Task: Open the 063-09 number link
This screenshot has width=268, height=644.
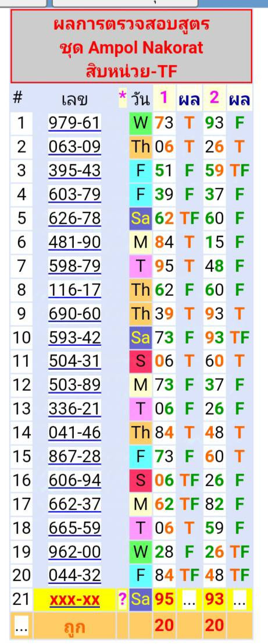Action: tap(74, 147)
